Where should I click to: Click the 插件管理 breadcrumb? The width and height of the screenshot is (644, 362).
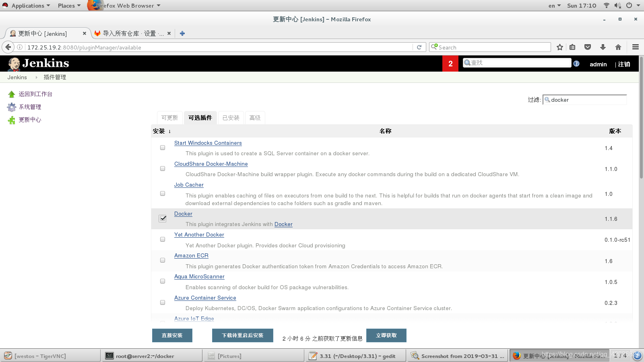tap(55, 77)
